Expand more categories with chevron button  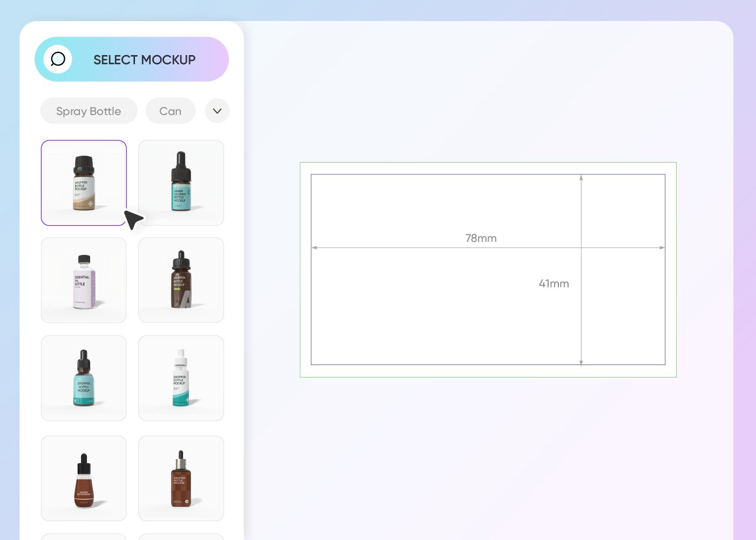(217, 111)
